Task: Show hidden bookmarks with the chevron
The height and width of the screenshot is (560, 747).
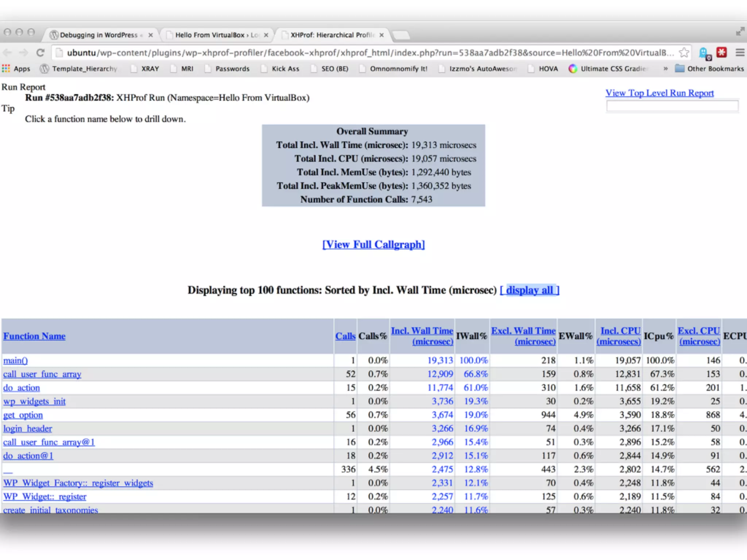Action: pyautogui.click(x=665, y=69)
